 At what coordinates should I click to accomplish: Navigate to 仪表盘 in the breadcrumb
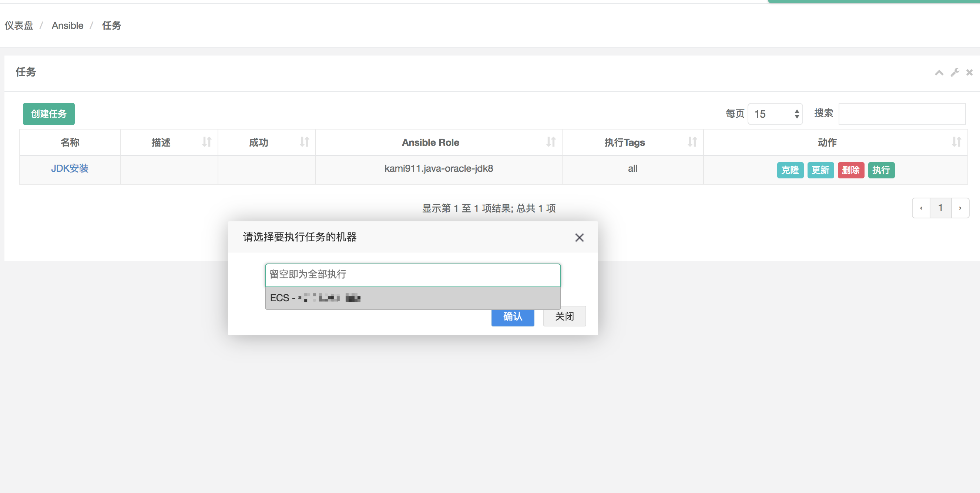coord(18,25)
